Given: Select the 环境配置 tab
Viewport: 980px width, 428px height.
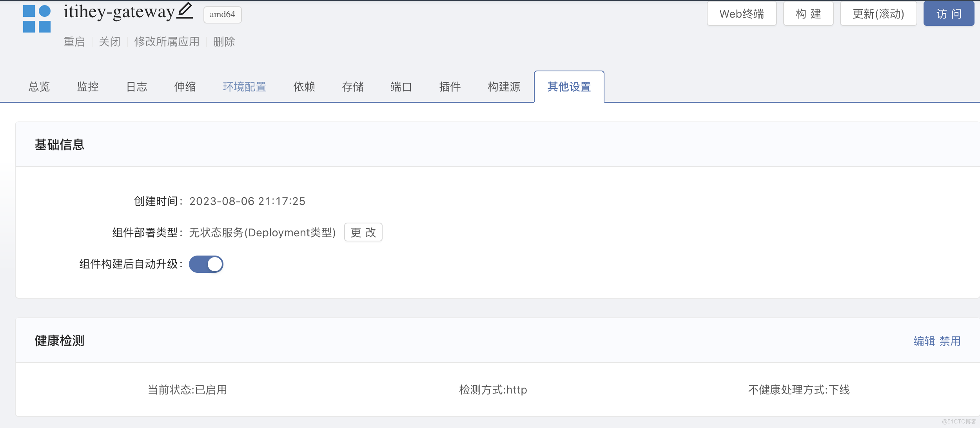Looking at the screenshot, I should (x=245, y=87).
